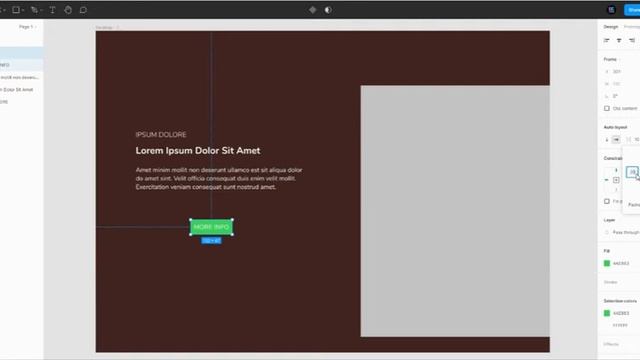Image resolution: width=640 pixels, height=360 pixels.
Task: Select the gray image rectangle on canvas
Action: 455,211
